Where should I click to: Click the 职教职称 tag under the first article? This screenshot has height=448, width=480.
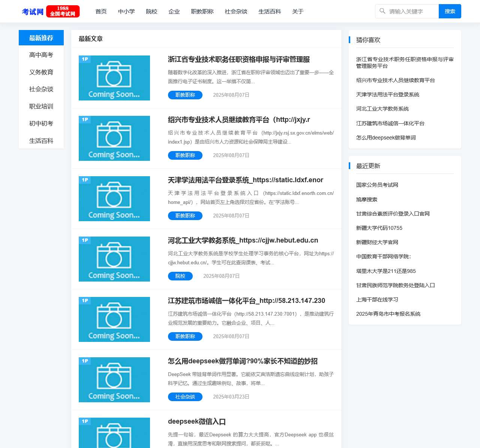point(185,95)
